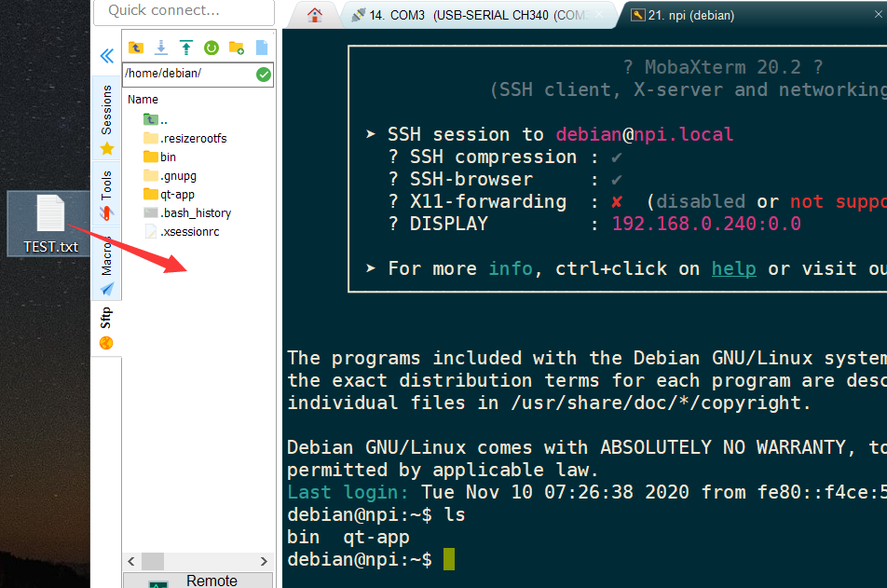The height and width of the screenshot is (588, 887).
Task: Refresh SFTP folder listing icon
Action: point(212,48)
